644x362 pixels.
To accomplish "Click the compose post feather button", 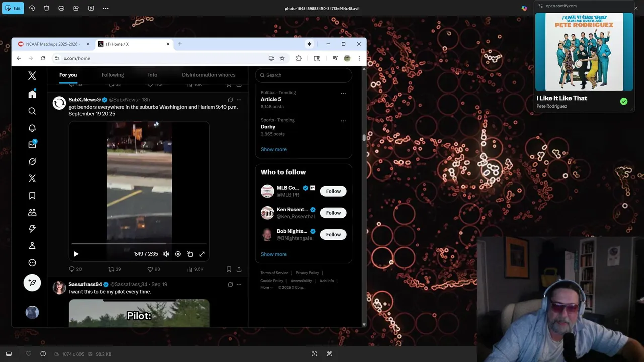I will pyautogui.click(x=32, y=283).
